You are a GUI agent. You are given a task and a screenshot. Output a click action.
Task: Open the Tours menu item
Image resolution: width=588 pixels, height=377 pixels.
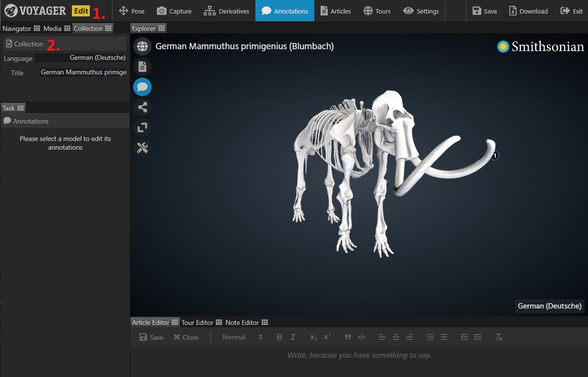tap(377, 11)
